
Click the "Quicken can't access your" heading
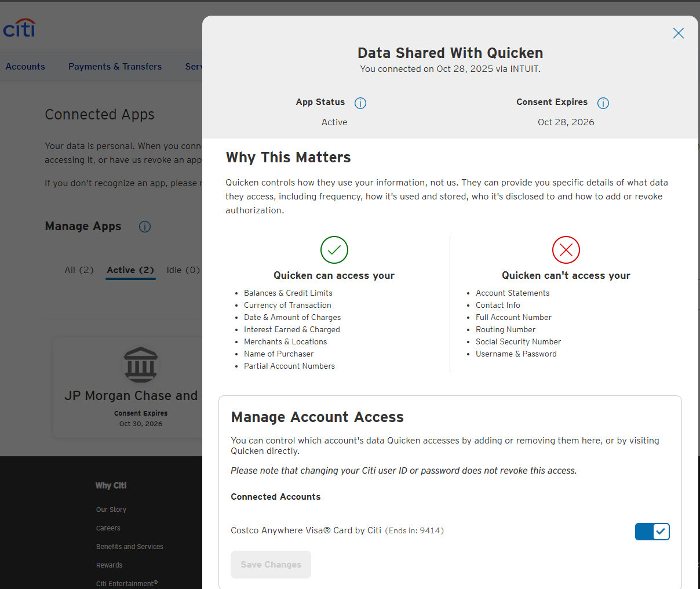click(566, 276)
